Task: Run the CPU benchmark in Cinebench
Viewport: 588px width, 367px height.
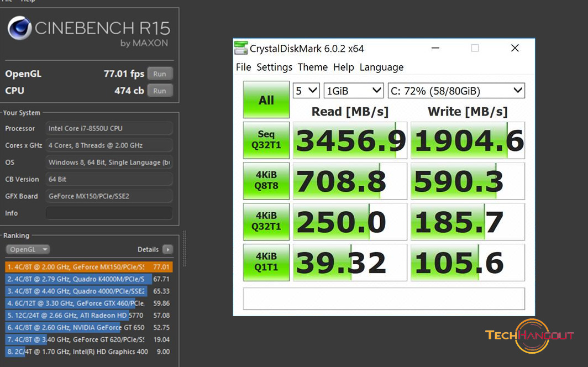Action: click(x=160, y=91)
